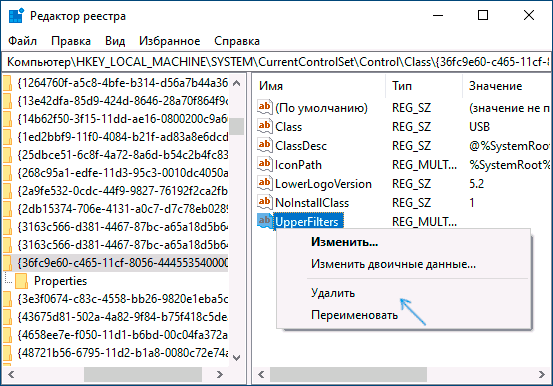Viewport: 553px width, 386px height.
Task: Click folder icon of {36fc9e60-c465-11cf key
Action: point(7,263)
